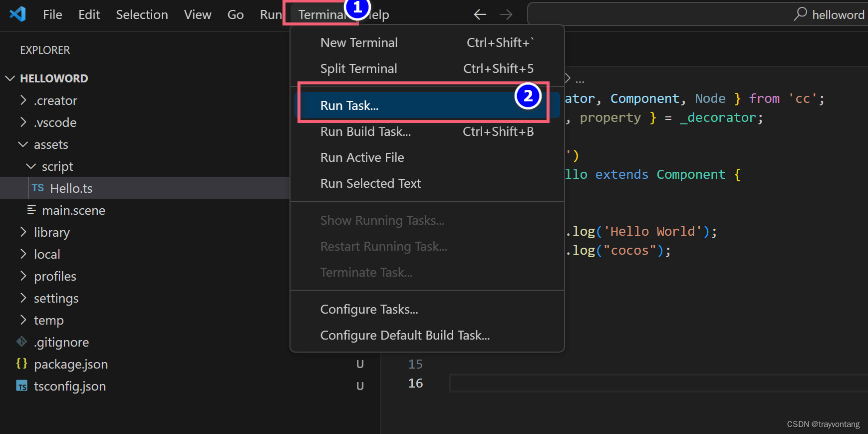
Task: Close the Terminal menu from menu bar
Action: coord(322,14)
